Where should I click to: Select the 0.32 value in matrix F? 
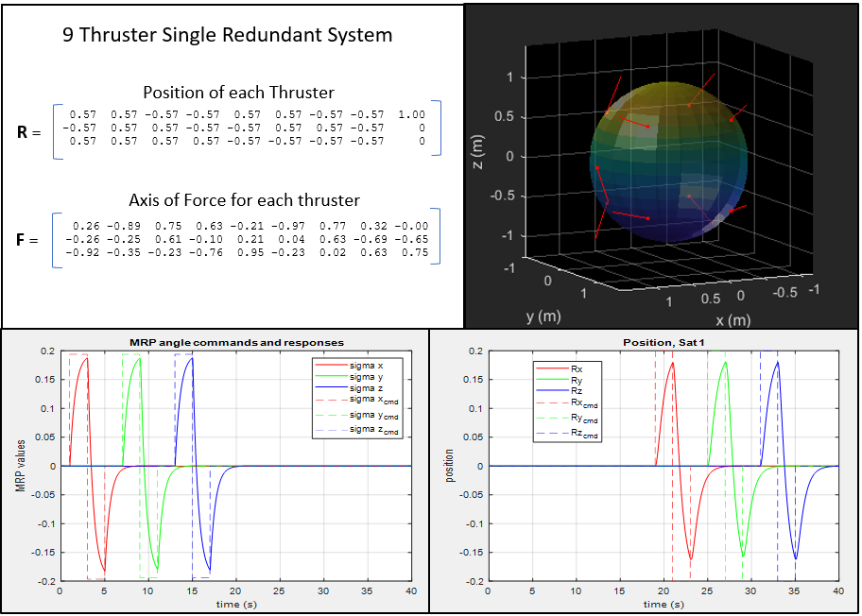pyautogui.click(x=374, y=227)
